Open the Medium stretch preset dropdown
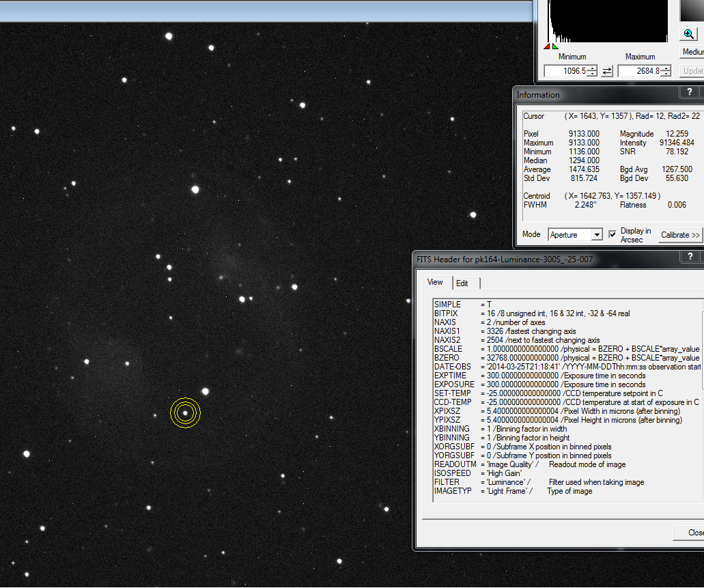The height and width of the screenshot is (588, 704). [x=692, y=52]
